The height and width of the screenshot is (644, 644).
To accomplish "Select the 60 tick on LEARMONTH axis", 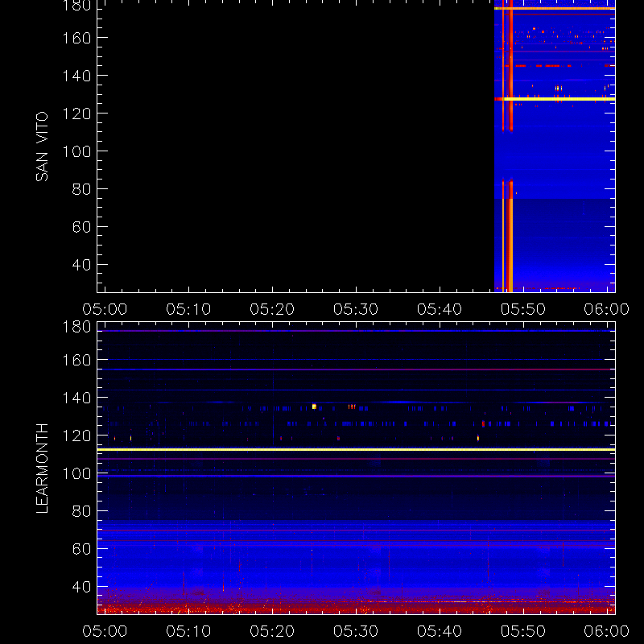I will pos(81,549).
